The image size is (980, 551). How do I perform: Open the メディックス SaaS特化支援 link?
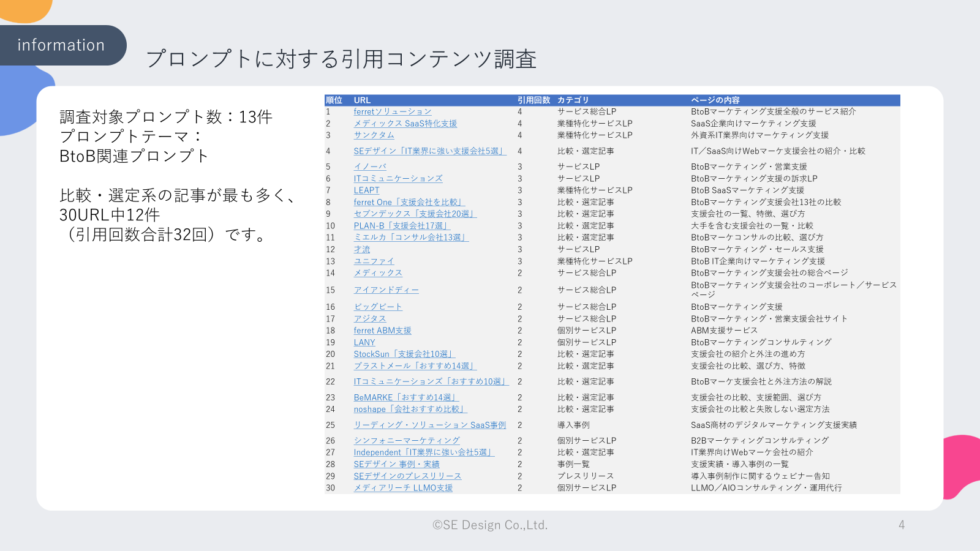pos(405,123)
